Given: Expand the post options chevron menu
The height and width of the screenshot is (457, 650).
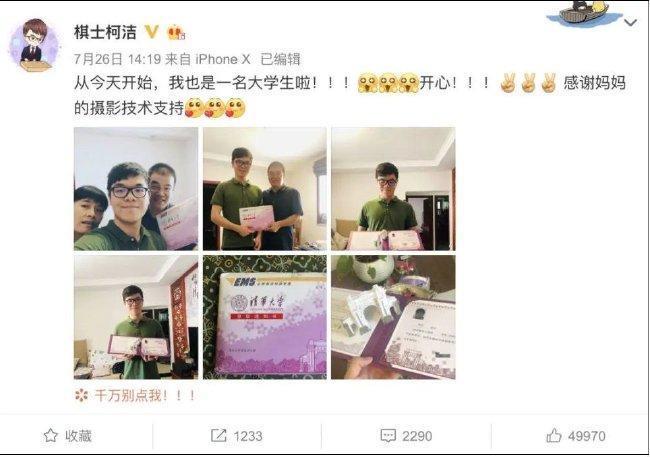Looking at the screenshot, I should tap(630, 22).
